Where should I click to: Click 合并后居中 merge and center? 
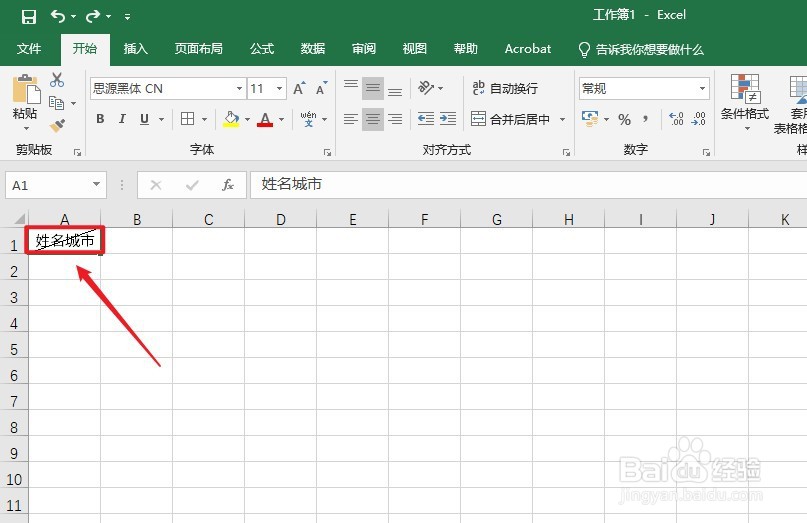[x=510, y=119]
